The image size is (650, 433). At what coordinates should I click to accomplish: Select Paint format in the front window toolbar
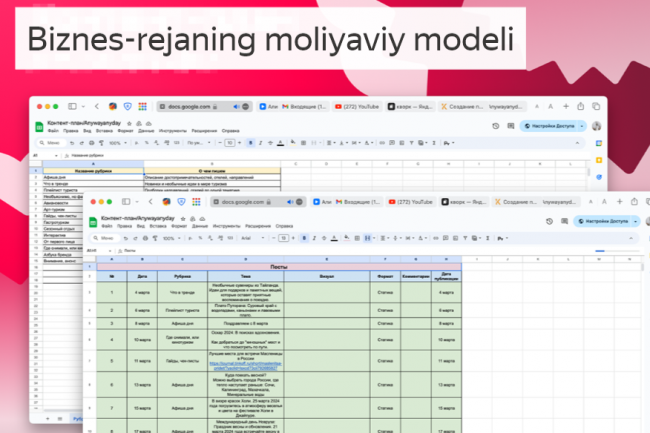[155, 238]
